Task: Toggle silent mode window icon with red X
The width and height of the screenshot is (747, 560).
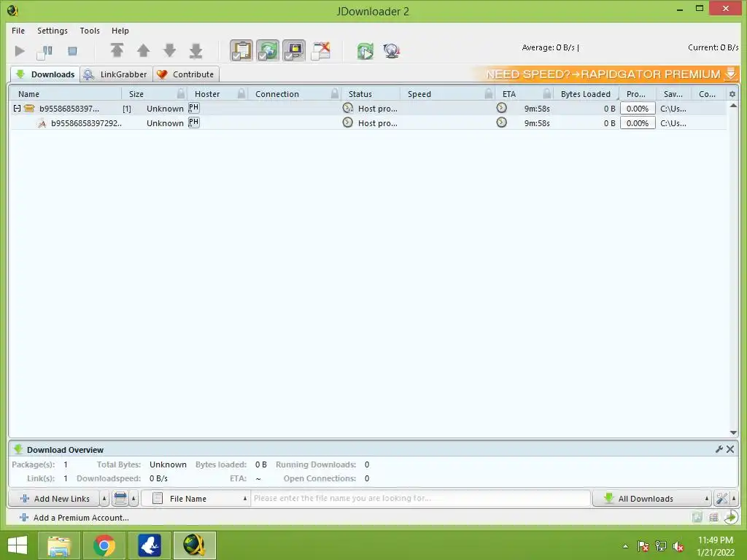Action: (321, 51)
